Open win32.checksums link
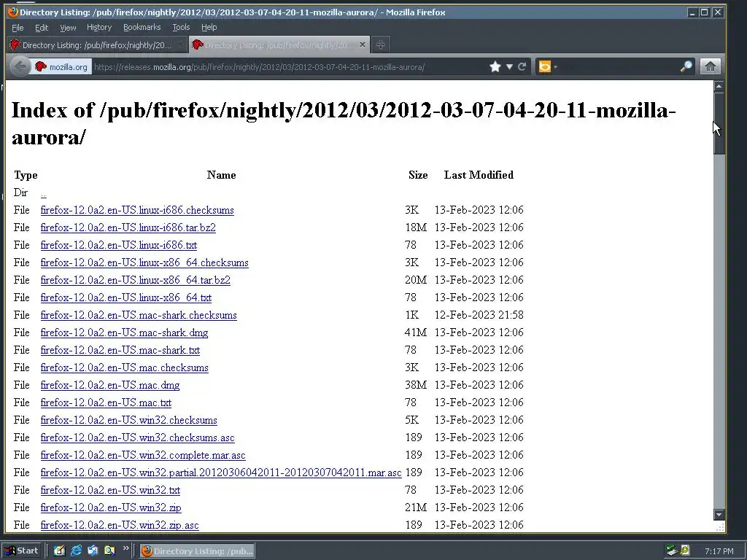 click(x=128, y=420)
